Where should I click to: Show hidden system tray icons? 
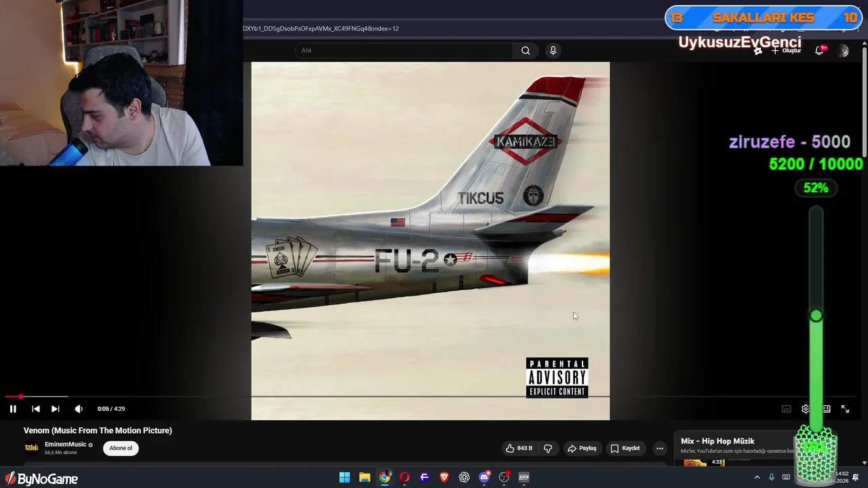point(757,477)
